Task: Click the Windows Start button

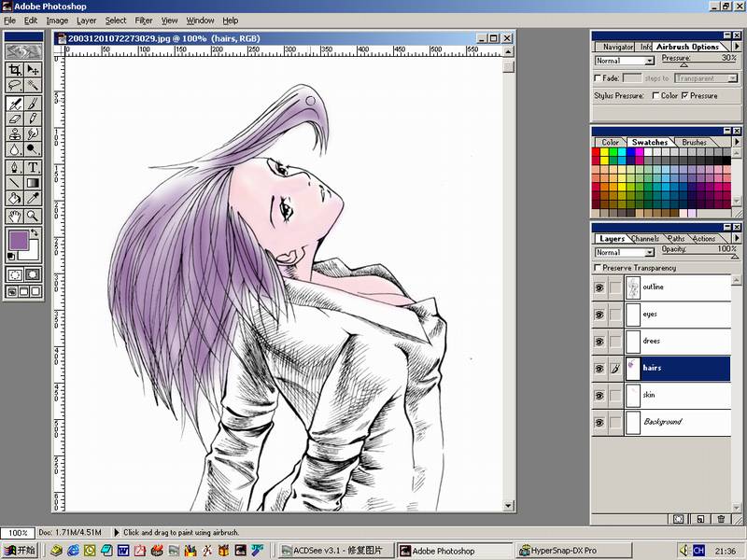Action: tap(20, 551)
